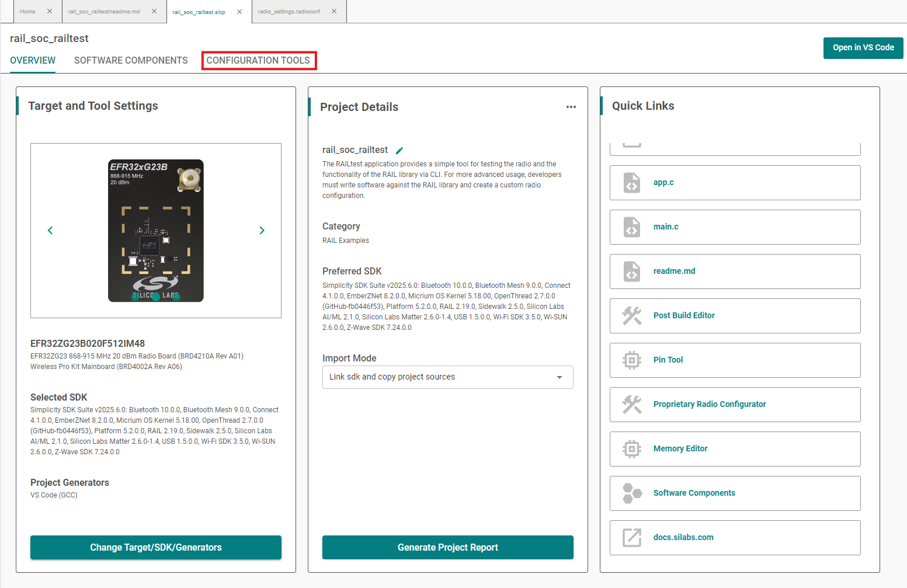The width and height of the screenshot is (907, 588).
Task: Click Generate Project Report
Action: pyautogui.click(x=447, y=547)
